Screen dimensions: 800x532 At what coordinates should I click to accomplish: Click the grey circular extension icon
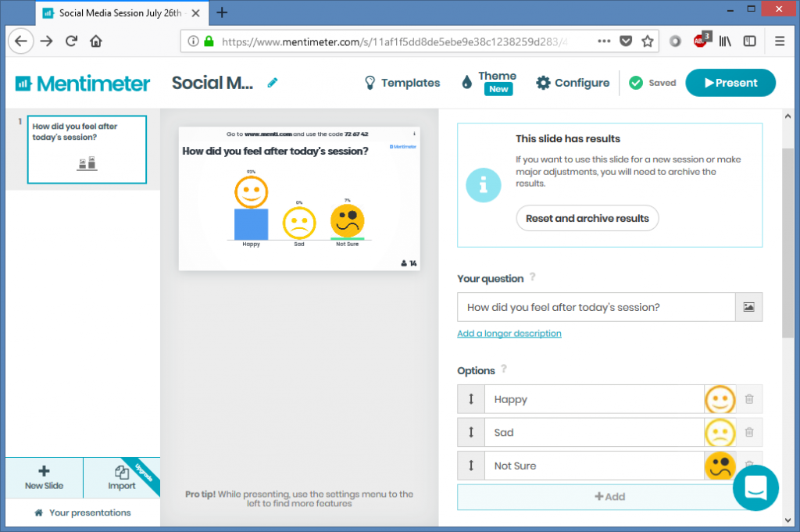[675, 41]
